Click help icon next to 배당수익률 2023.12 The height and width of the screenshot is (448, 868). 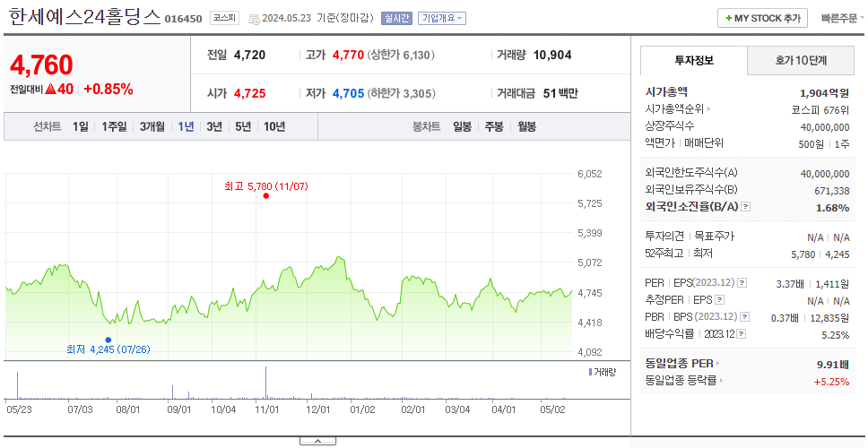742,334
